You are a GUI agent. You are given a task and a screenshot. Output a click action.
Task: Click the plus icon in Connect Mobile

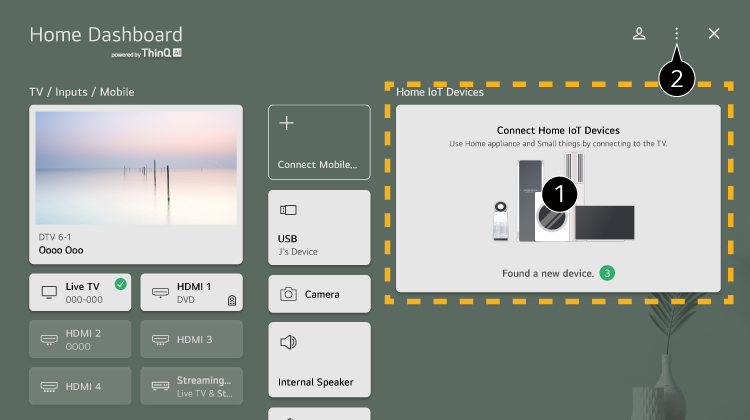coord(287,123)
